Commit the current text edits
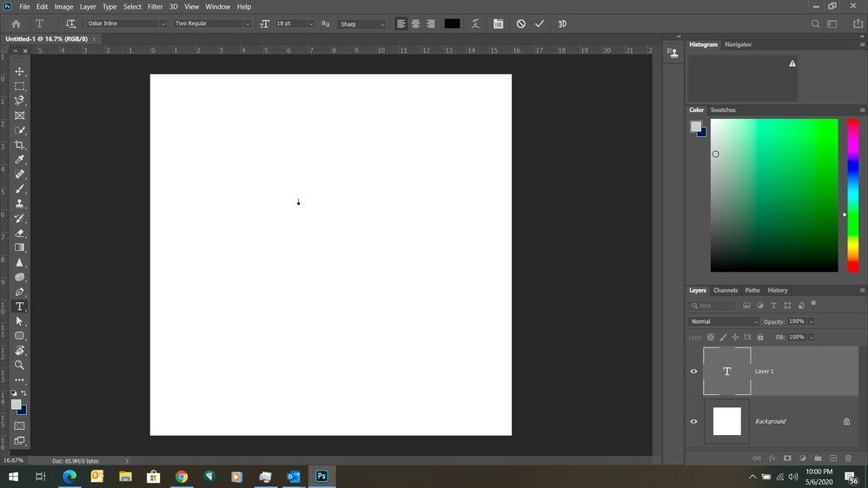Viewport: 868px width, 488px height. (540, 23)
